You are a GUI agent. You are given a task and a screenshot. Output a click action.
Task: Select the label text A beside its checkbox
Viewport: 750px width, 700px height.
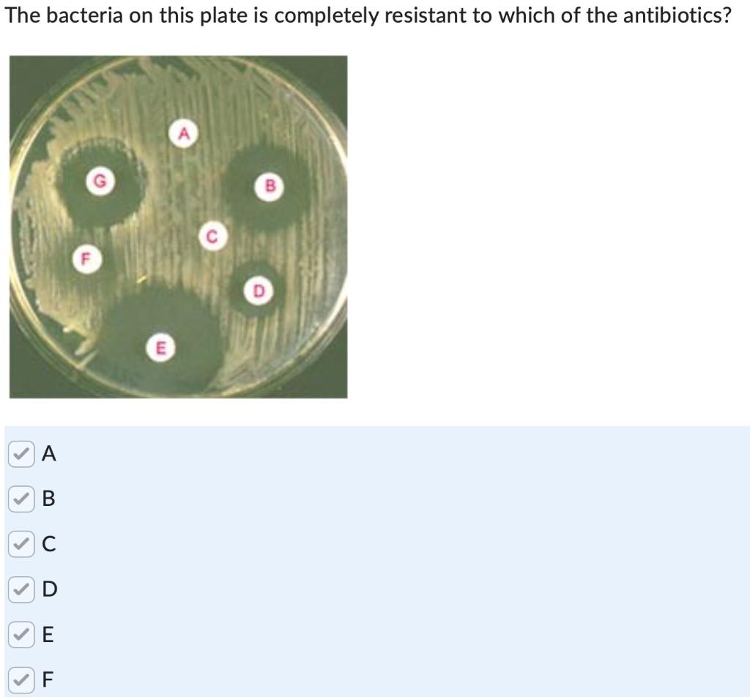(x=48, y=454)
